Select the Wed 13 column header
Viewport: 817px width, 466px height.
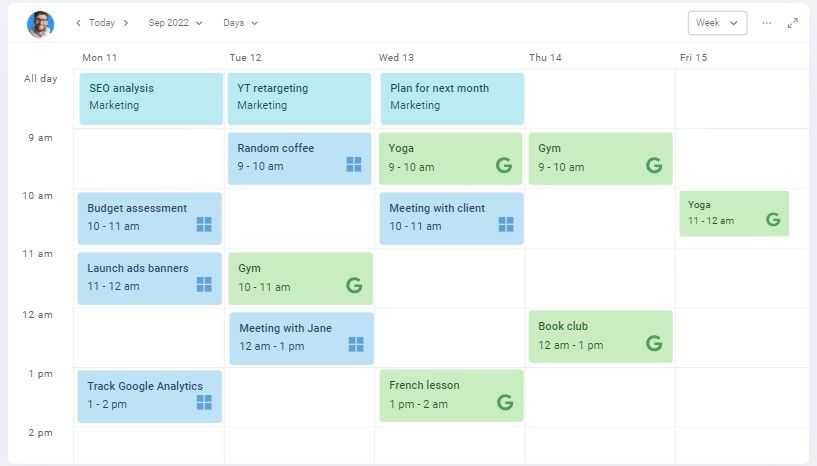[396, 57]
